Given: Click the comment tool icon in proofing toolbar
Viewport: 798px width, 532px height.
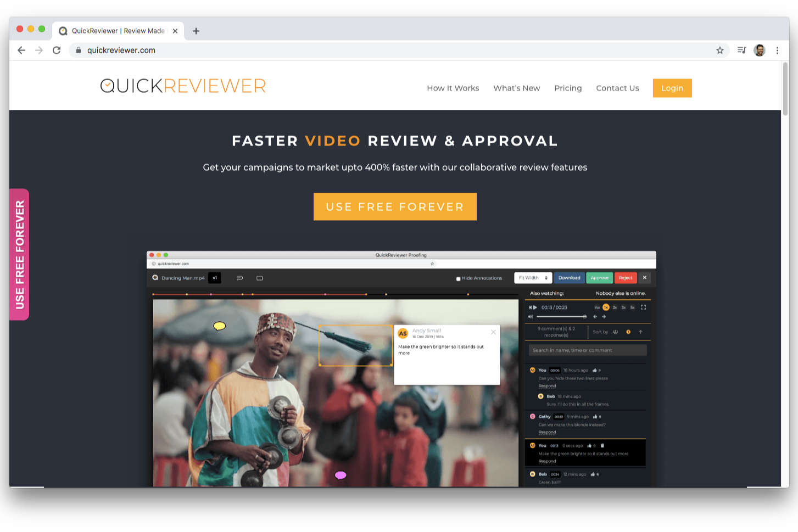Looking at the screenshot, I should [239, 278].
